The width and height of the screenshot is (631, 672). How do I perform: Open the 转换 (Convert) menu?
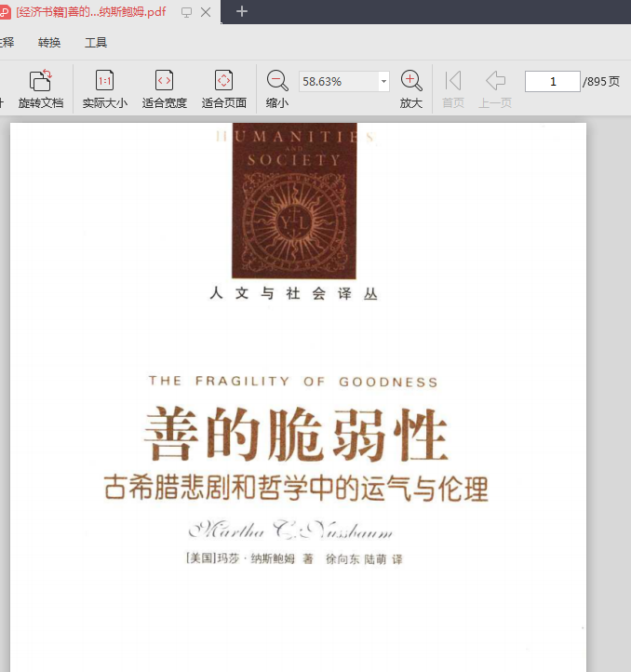[49, 43]
